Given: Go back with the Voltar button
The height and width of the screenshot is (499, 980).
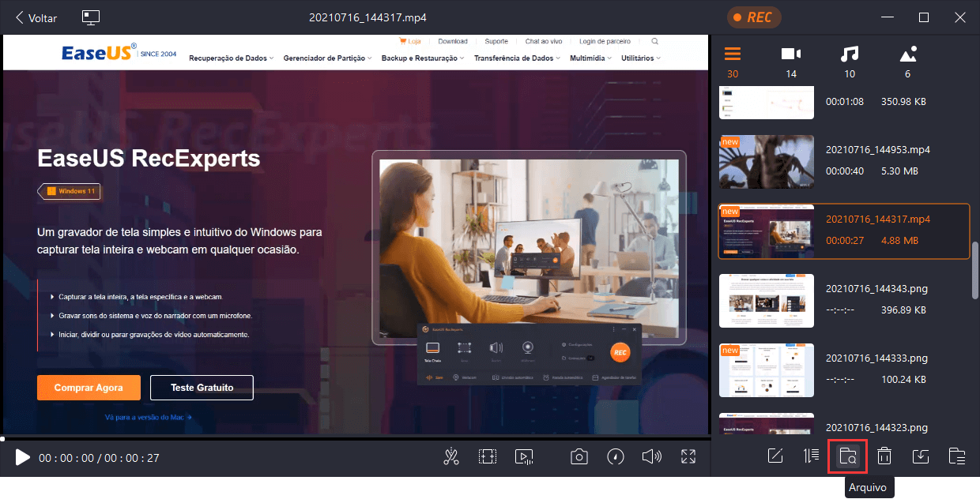Looking at the screenshot, I should pos(36,17).
